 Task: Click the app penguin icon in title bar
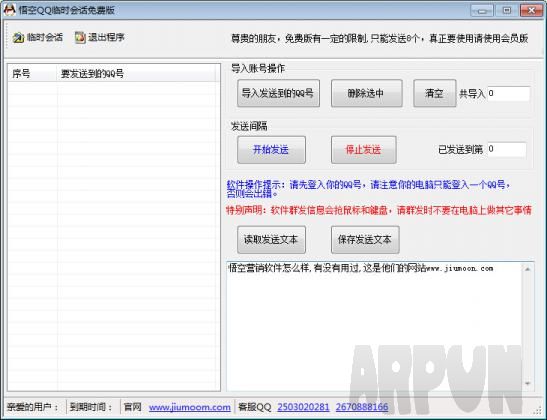[9, 10]
